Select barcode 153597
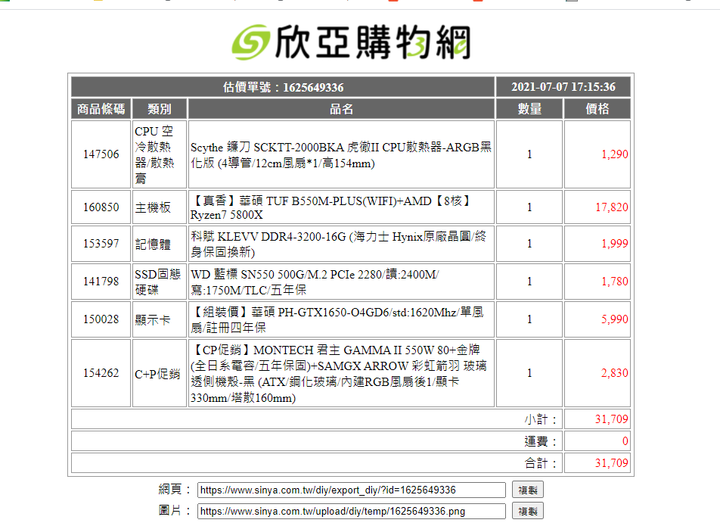Screen dimensions: 720x526 (x=101, y=243)
